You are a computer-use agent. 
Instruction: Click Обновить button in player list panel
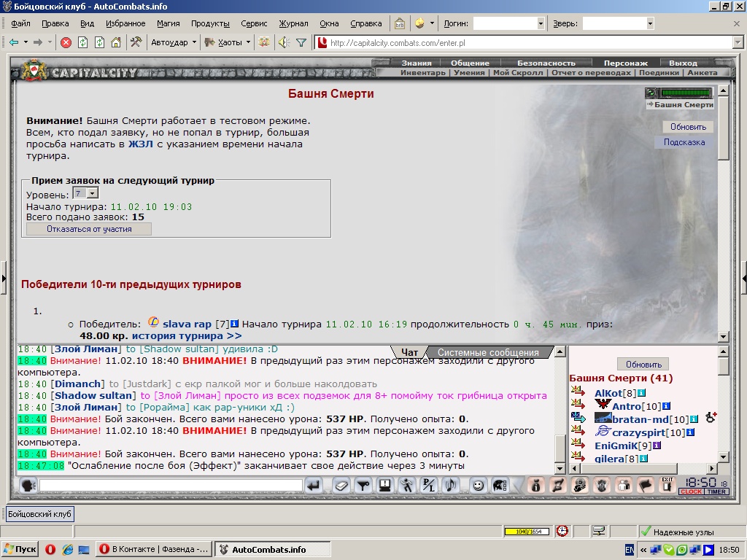pyautogui.click(x=643, y=365)
